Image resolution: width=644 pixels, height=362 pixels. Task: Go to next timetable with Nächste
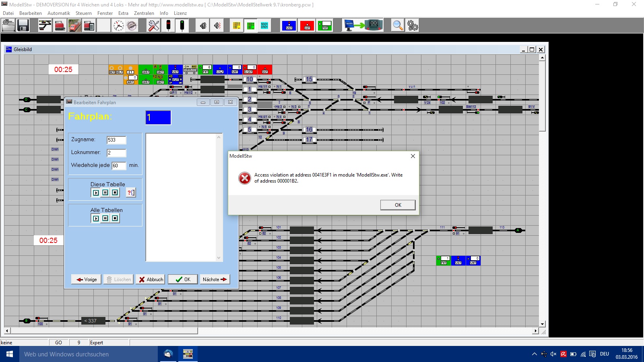215,280
